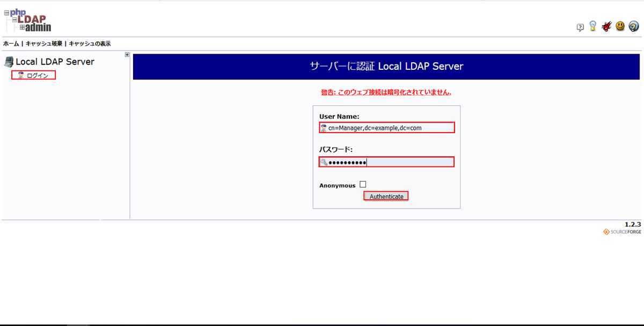Open help with the blue question mark icon
Screen dimensions: 644x326
(x=634, y=26)
